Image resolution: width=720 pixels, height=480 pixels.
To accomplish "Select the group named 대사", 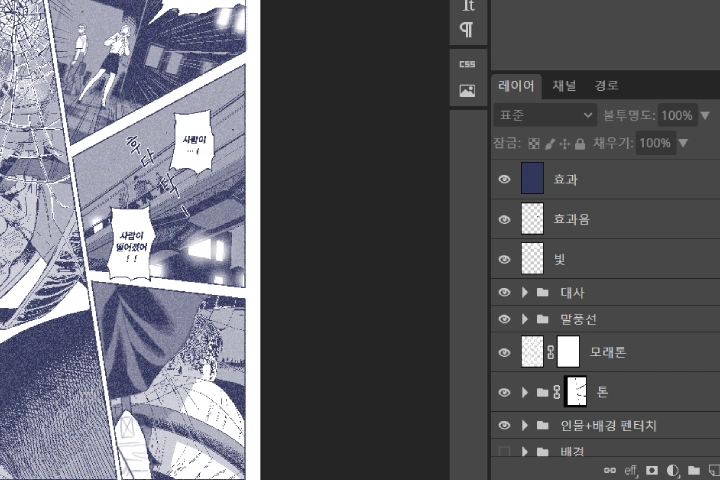I will coord(572,293).
